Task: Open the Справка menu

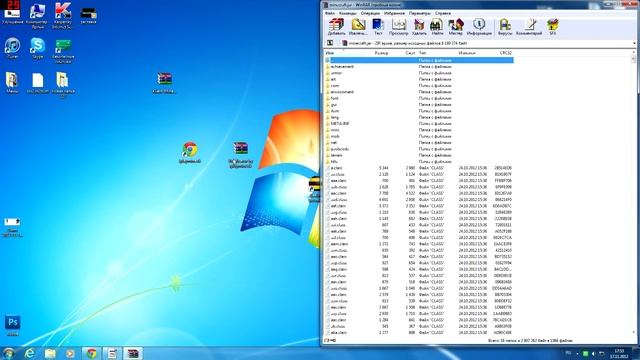Action: pyautogui.click(x=443, y=13)
